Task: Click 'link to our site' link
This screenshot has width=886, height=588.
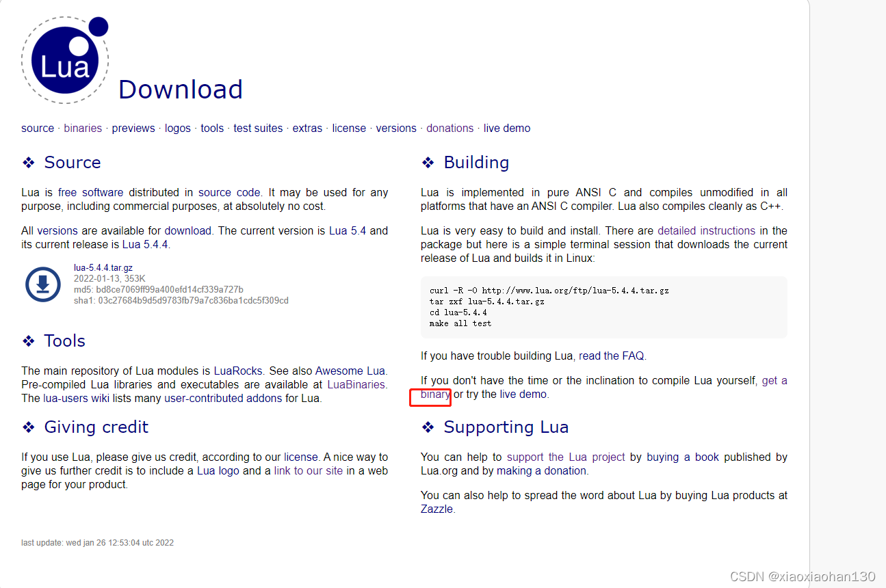Action: coord(309,470)
